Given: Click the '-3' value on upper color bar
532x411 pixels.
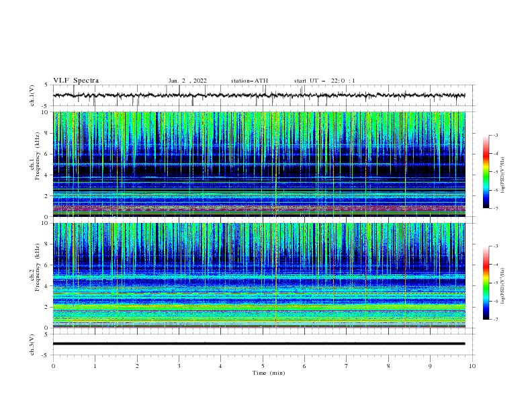Looking at the screenshot, I should 495,135.
